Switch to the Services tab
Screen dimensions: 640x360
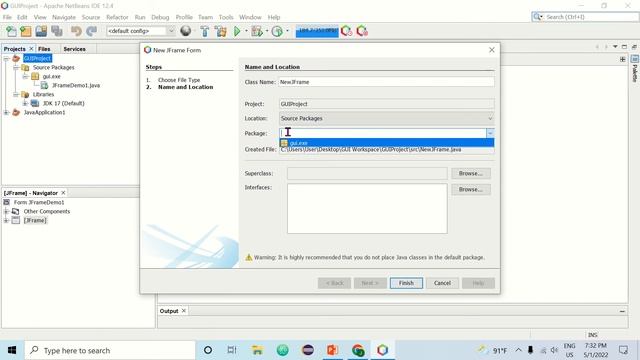pyautogui.click(x=74, y=49)
